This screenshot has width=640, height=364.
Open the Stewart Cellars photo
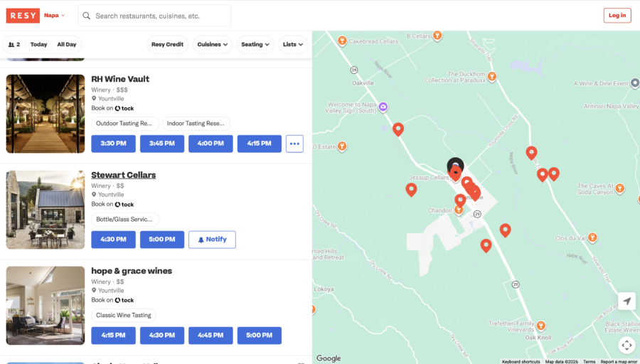coord(46,210)
